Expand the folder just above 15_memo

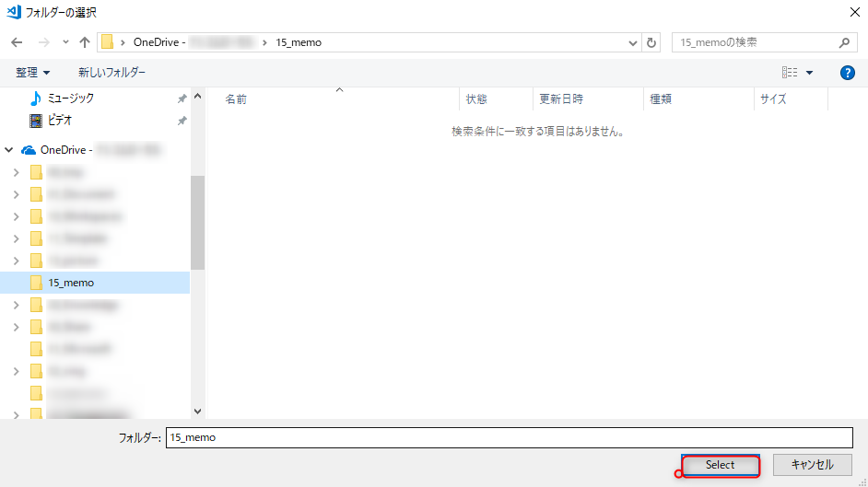coord(16,261)
